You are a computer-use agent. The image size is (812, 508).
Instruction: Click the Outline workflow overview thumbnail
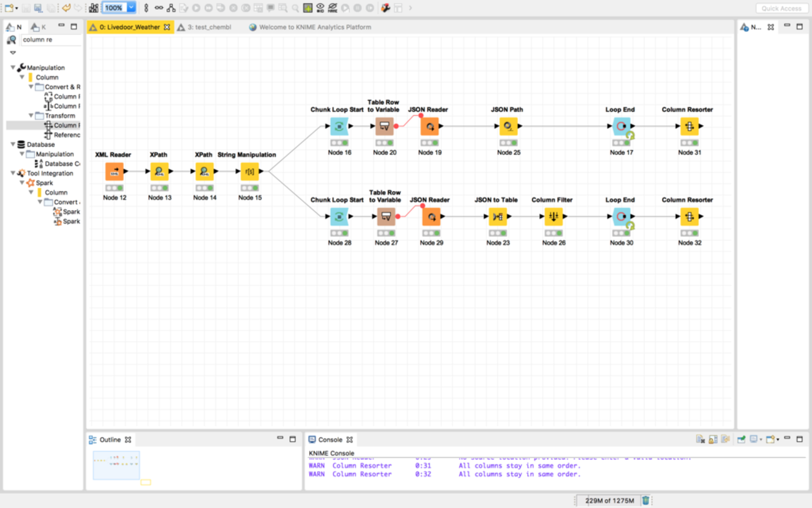(x=116, y=466)
